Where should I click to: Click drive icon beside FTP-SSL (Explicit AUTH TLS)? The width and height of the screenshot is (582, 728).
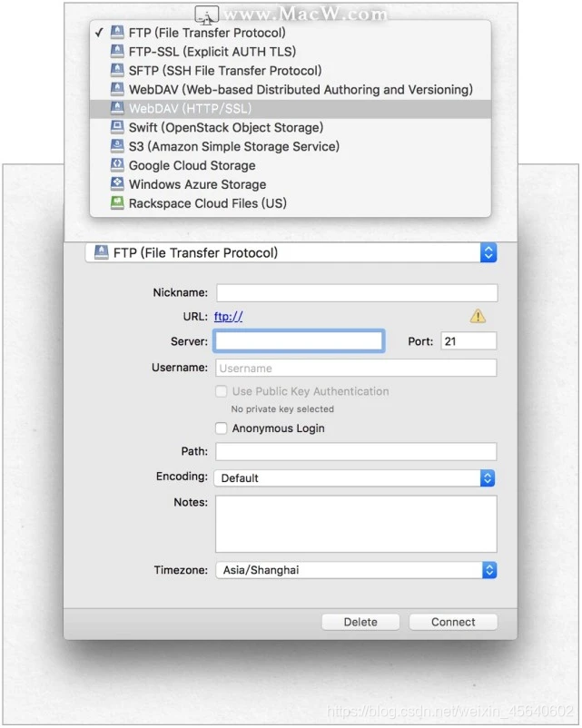(117, 51)
